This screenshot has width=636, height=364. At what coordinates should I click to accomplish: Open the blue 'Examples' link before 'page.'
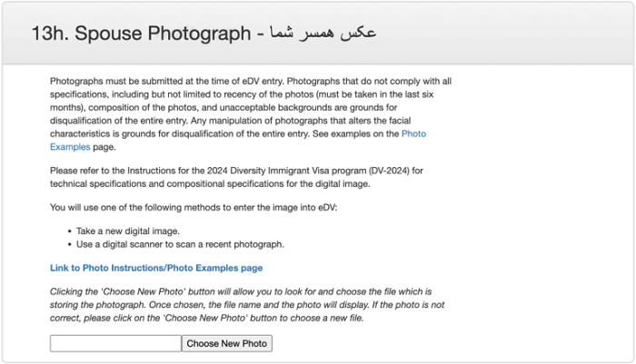(x=70, y=147)
